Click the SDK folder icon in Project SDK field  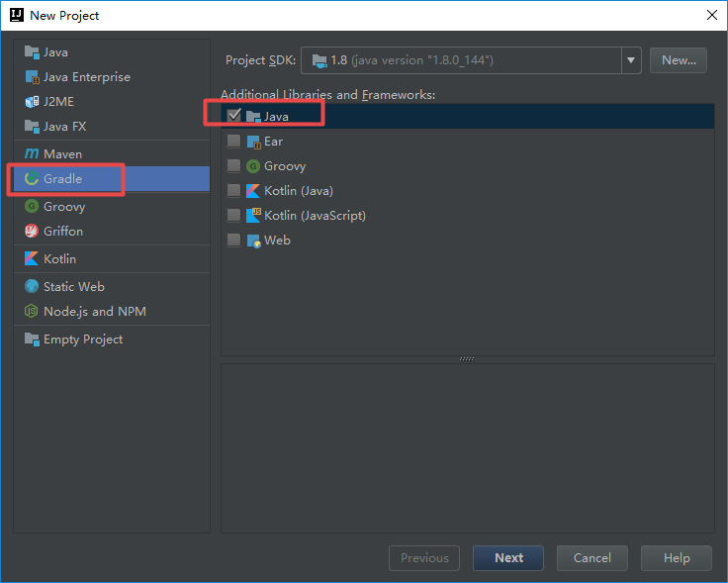[319, 60]
